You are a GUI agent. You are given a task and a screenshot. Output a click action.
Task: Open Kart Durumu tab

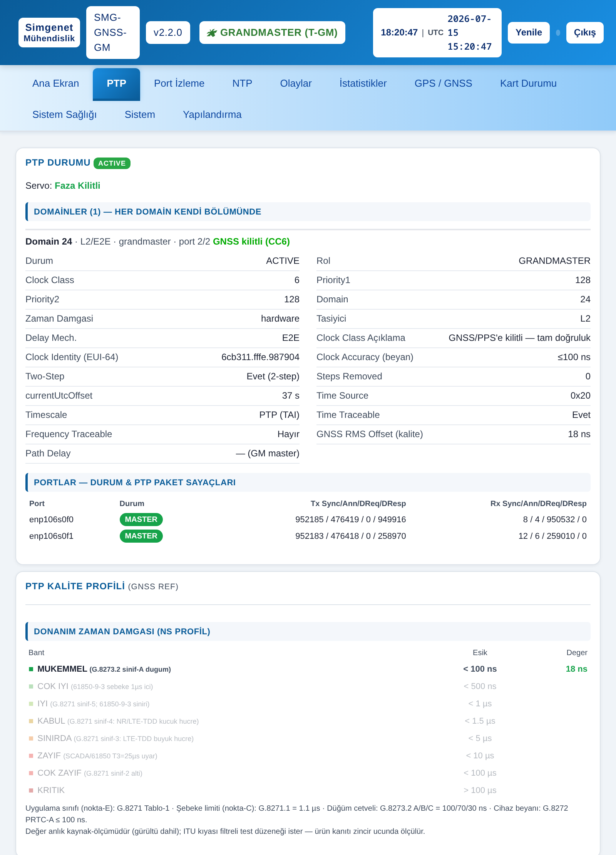[x=528, y=84]
